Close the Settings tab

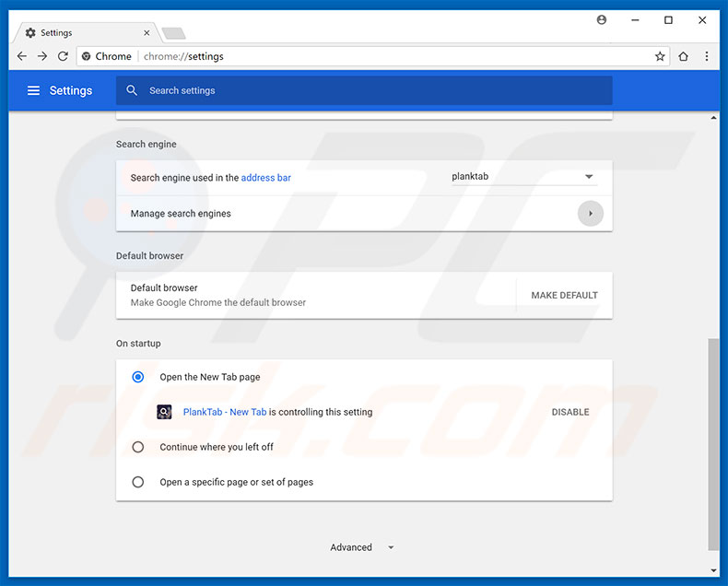147,33
